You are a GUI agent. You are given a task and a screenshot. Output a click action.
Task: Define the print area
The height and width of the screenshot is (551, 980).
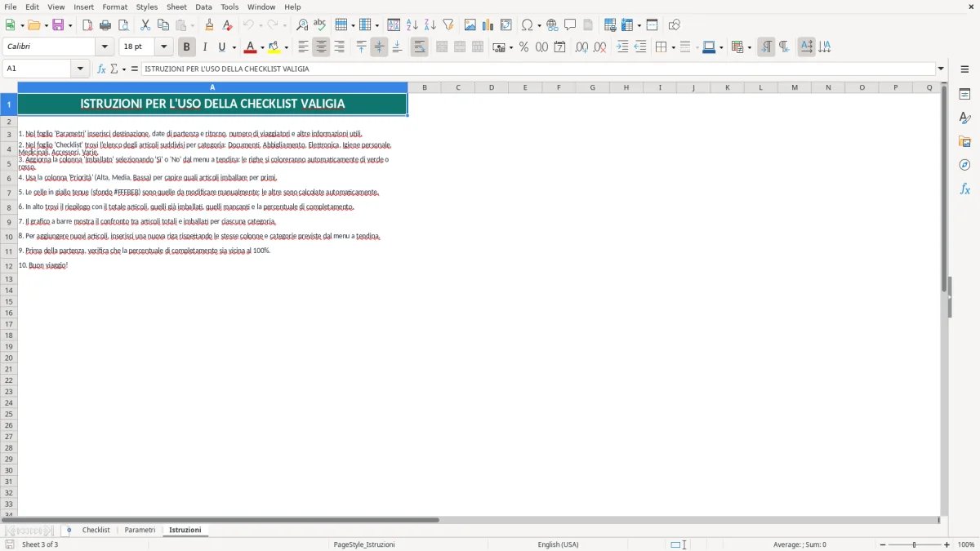click(610, 25)
